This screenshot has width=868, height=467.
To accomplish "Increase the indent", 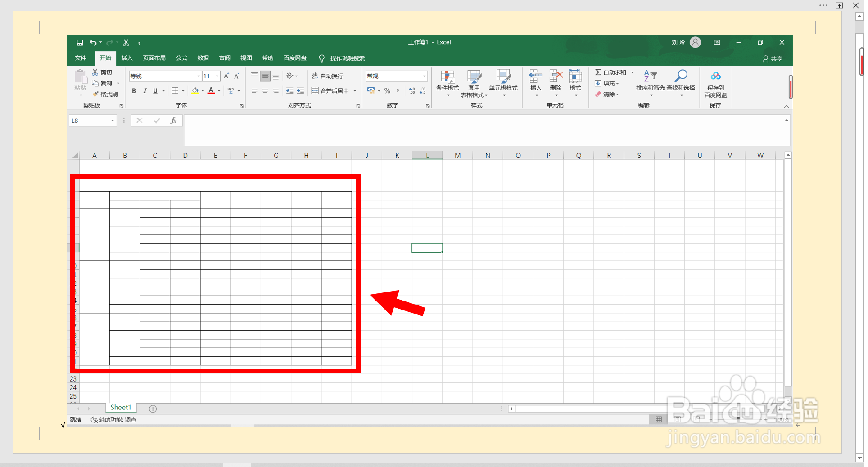I will [x=300, y=91].
